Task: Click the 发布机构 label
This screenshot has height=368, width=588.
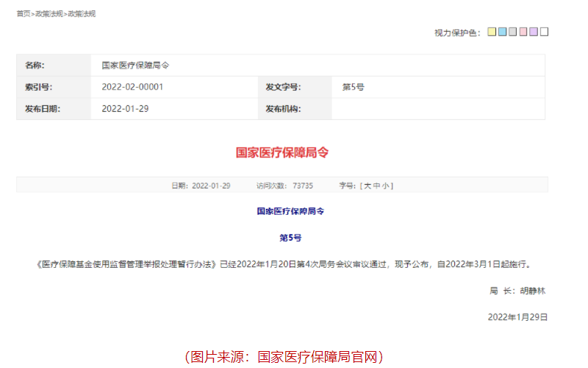Action: [283, 109]
